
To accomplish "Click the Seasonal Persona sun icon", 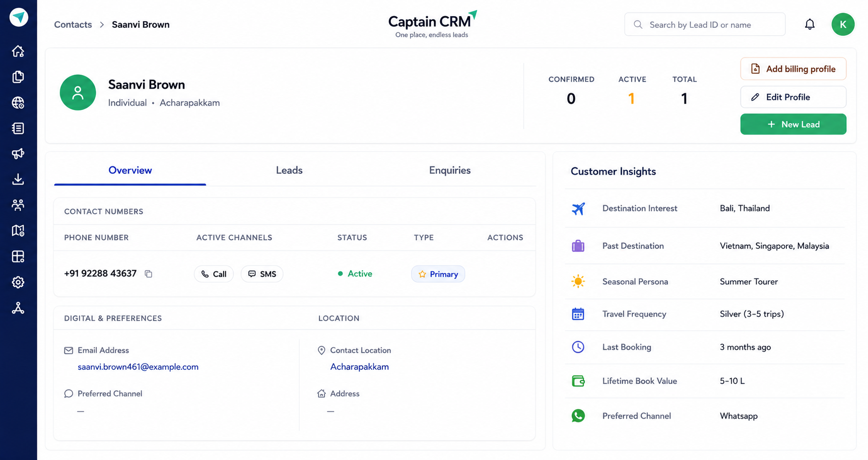I will tap(578, 281).
